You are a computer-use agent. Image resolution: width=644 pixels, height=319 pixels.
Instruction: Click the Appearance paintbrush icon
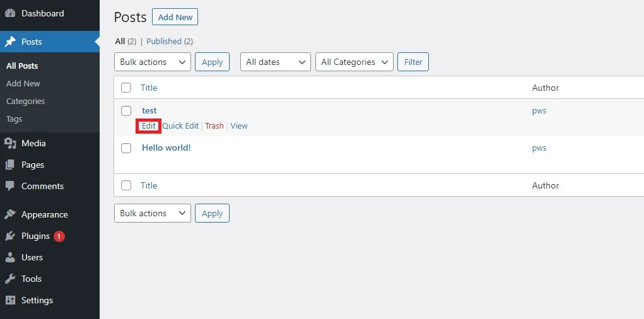point(10,214)
